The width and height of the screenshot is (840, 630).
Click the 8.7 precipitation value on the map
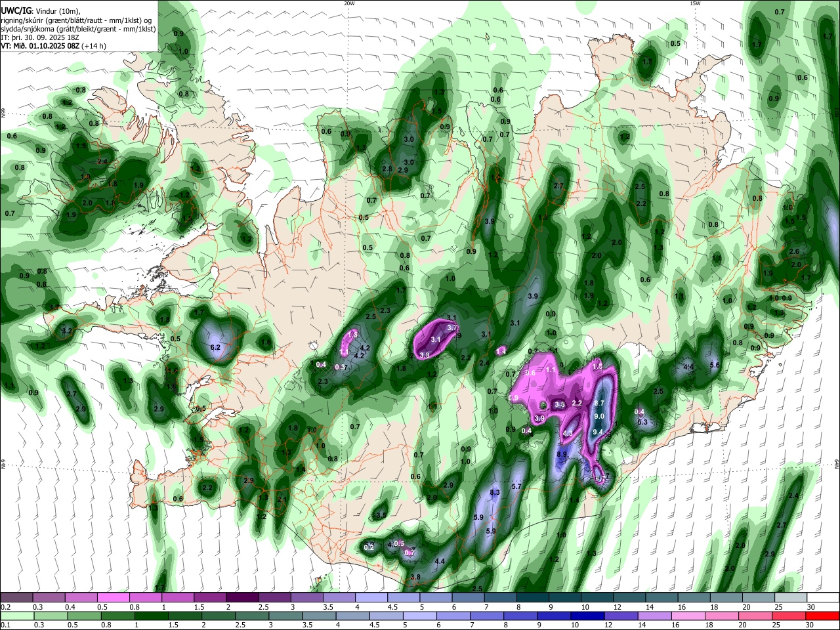coord(599,403)
